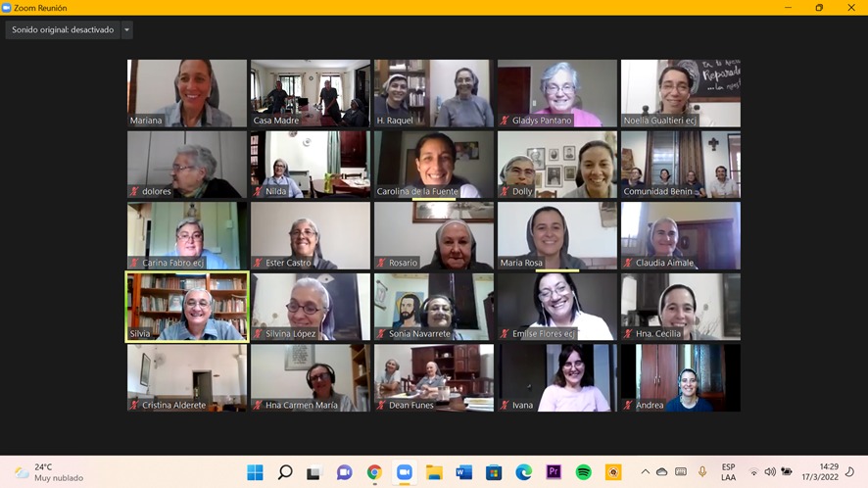Open Microsoft Edge from the taskbar
Viewport: 868px width, 488px height.
tap(523, 472)
